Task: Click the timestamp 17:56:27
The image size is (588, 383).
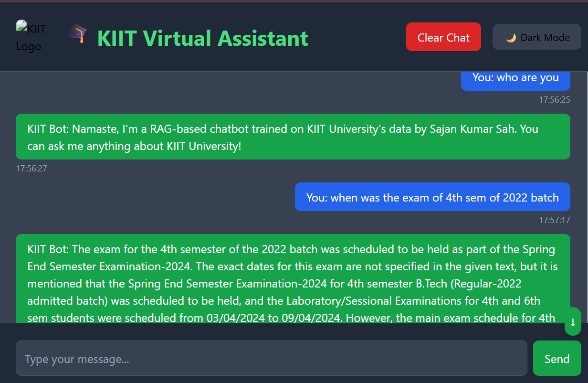Action: click(31, 168)
